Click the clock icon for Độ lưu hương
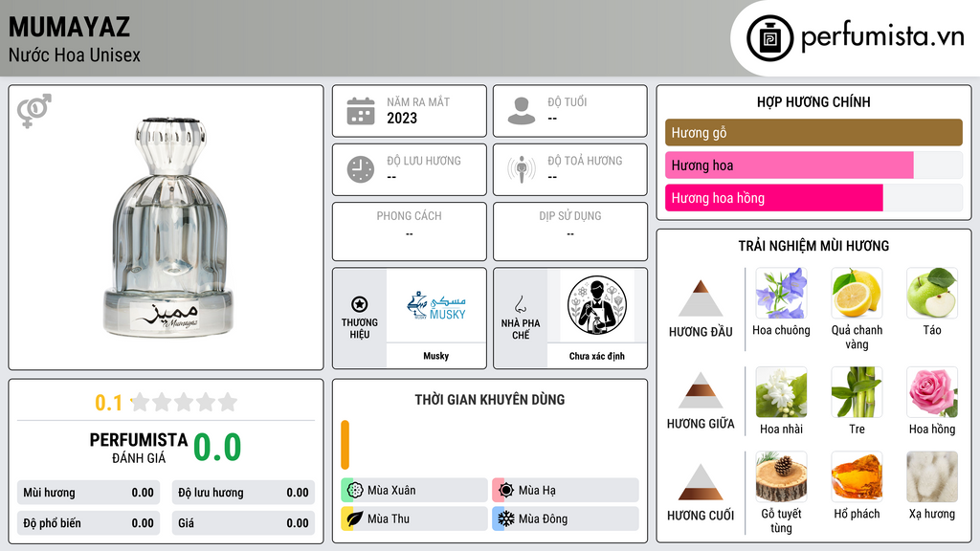Viewport: 980px width, 551px height. pyautogui.click(x=361, y=169)
